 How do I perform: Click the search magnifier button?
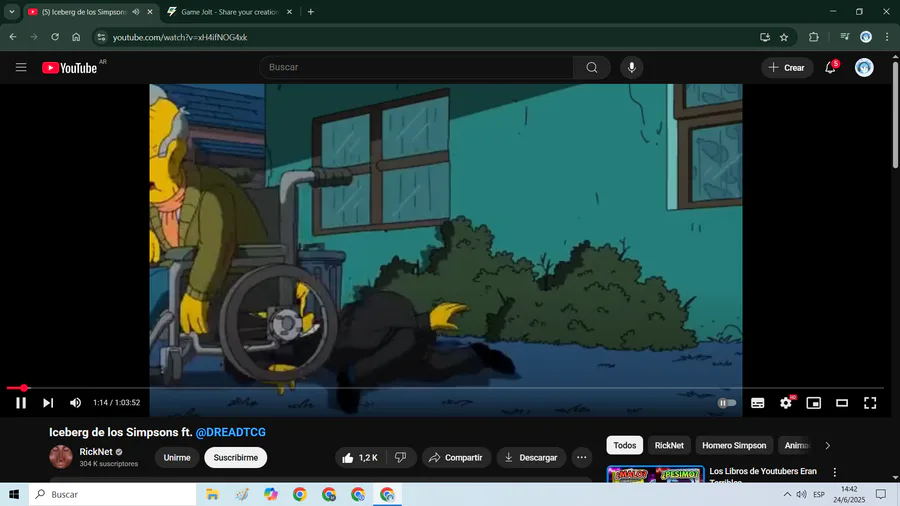592,68
